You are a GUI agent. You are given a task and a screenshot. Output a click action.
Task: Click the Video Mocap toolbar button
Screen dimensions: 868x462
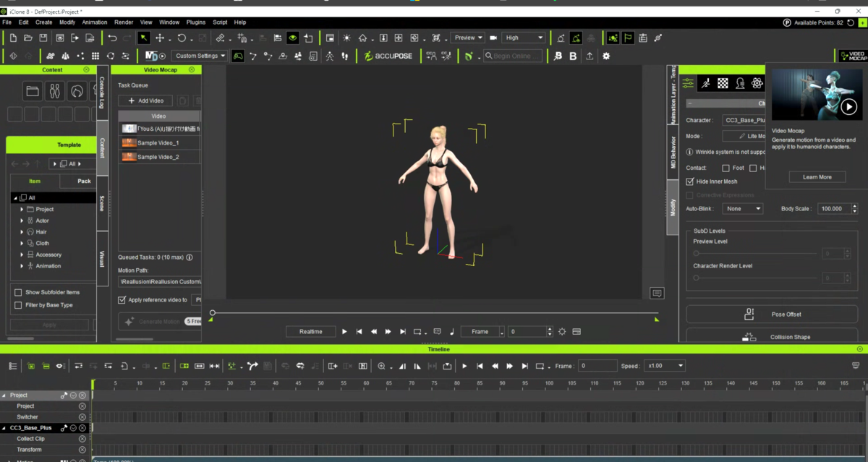click(853, 56)
